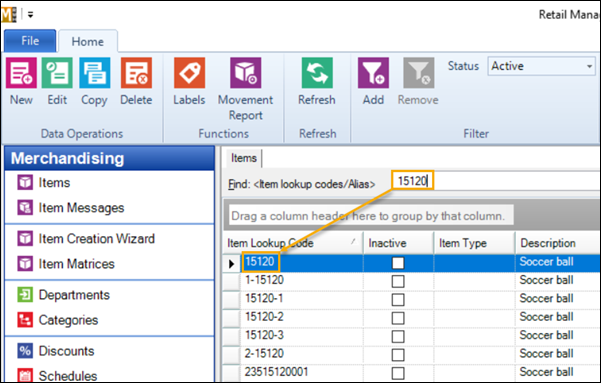Click the Description column header
The image size is (601, 383).
pyautogui.click(x=558, y=243)
